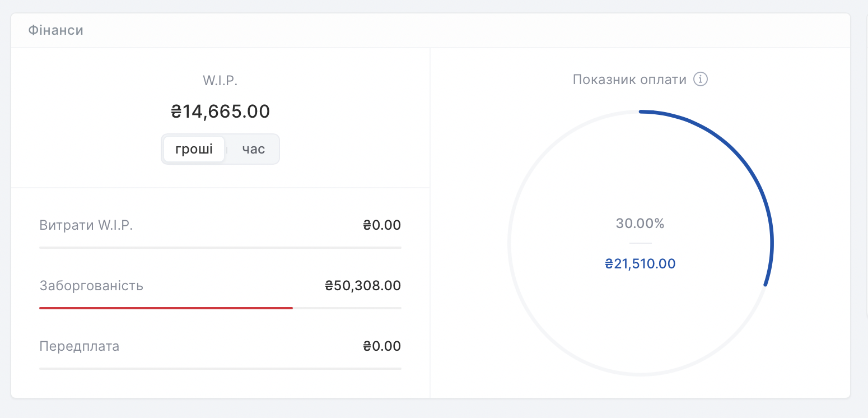Click the empty Передплата progress bar

[220, 368]
